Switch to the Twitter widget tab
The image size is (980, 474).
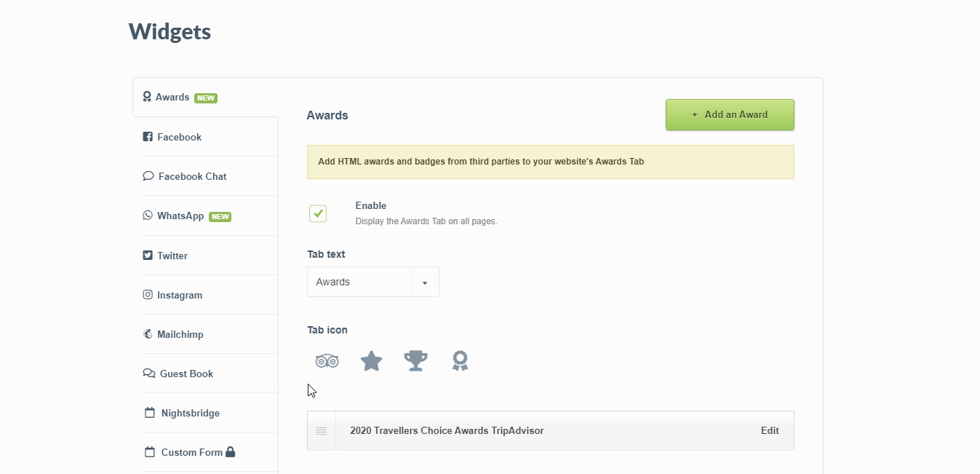[172, 256]
